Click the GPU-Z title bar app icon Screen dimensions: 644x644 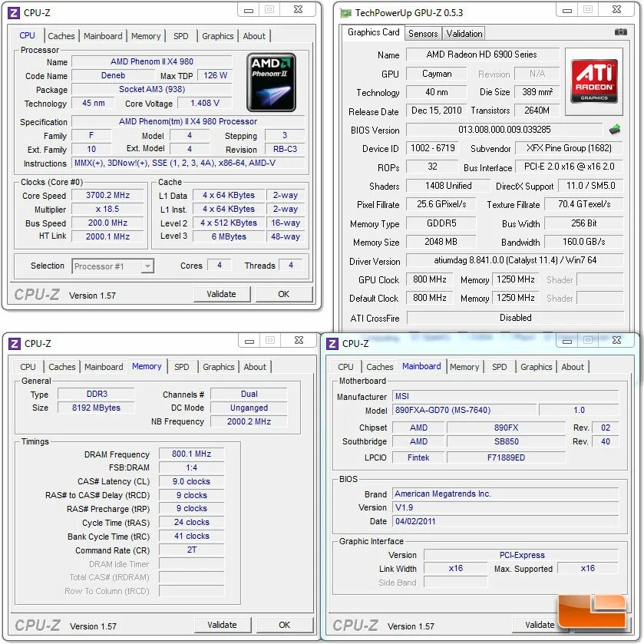click(x=345, y=13)
